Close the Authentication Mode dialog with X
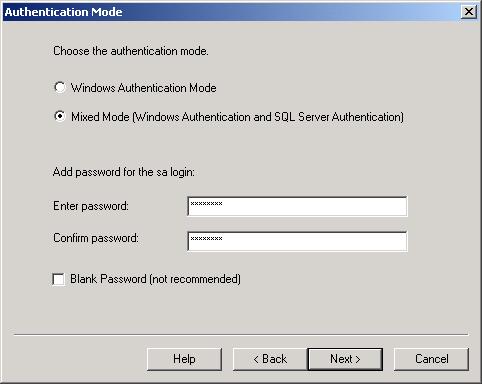 pos(468,12)
